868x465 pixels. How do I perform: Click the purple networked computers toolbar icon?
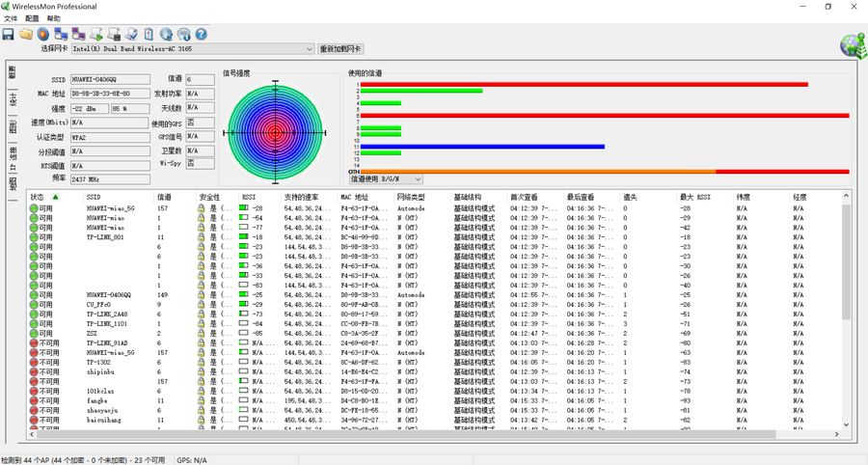pyautogui.click(x=79, y=35)
